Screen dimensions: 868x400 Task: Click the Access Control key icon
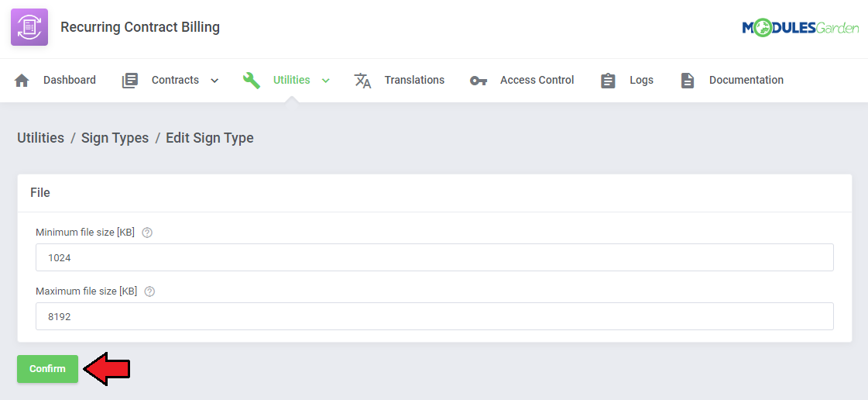[479, 81]
